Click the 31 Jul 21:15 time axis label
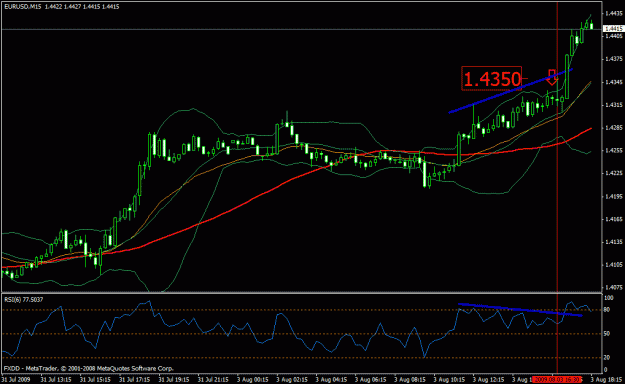 214,379
